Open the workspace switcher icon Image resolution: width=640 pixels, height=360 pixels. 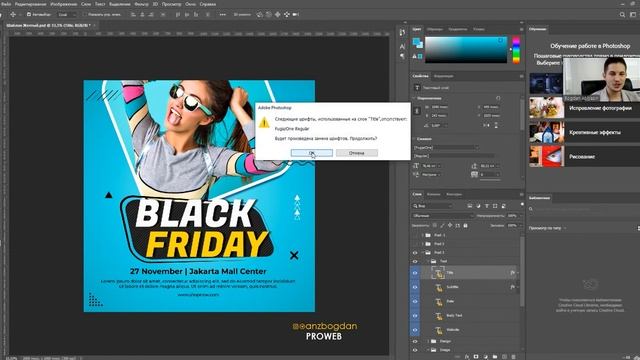coord(633,15)
